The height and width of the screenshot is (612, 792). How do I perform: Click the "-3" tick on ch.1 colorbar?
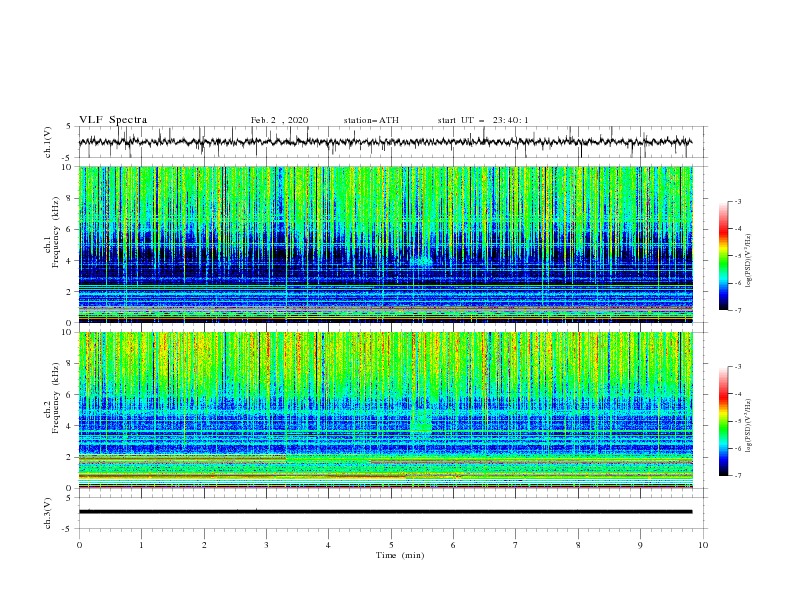click(x=738, y=201)
